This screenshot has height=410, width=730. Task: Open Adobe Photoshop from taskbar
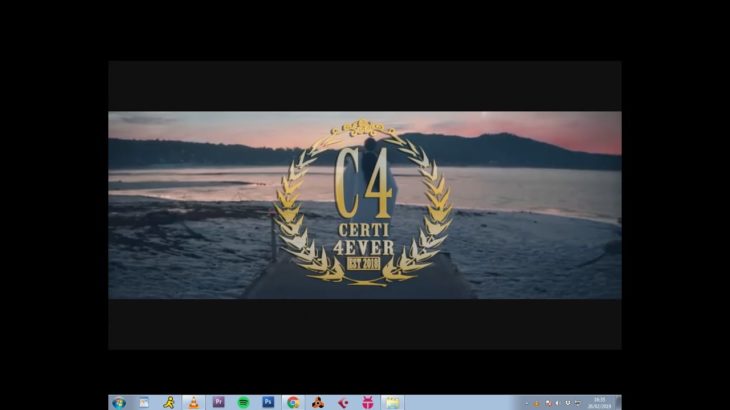click(x=268, y=402)
